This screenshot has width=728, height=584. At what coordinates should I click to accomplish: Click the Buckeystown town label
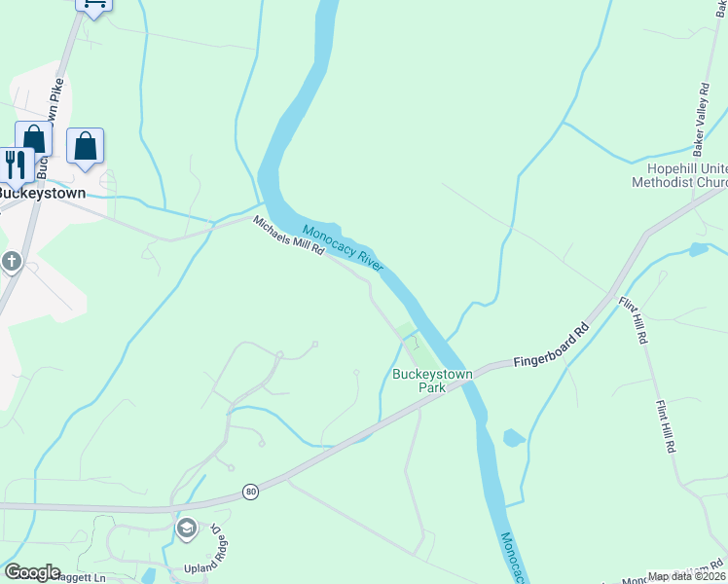click(42, 193)
